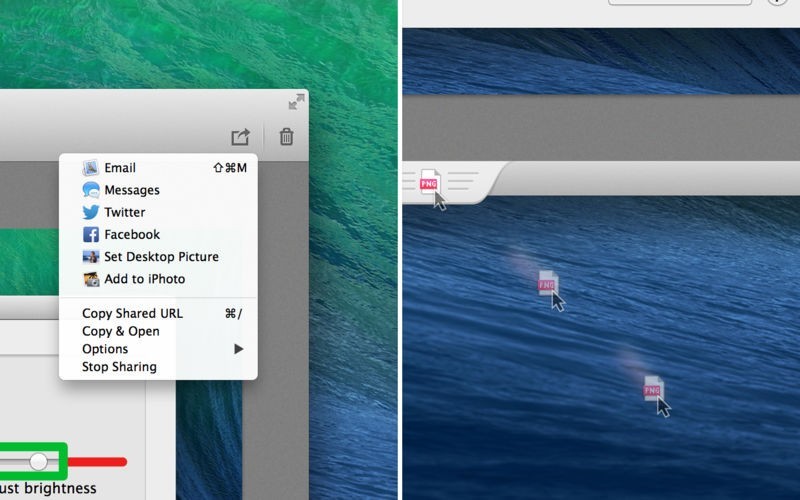The image size is (800, 500).
Task: Click the trash can delete icon
Action: (286, 137)
